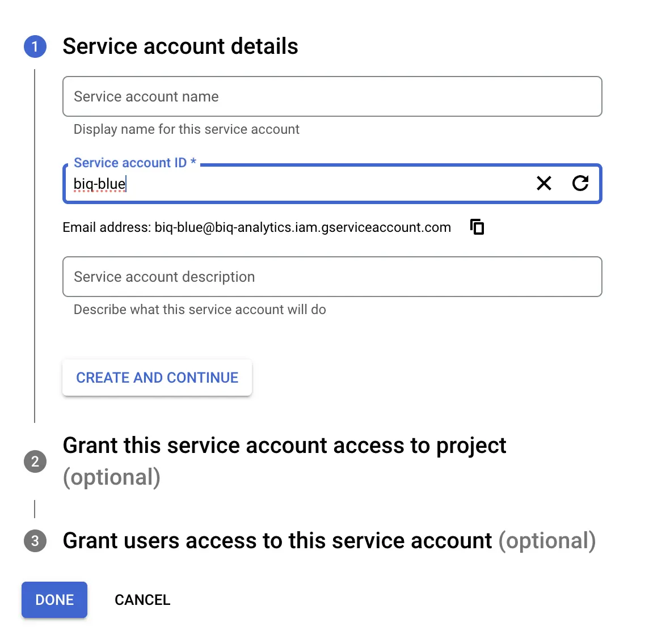Image resolution: width=649 pixels, height=644 pixels.
Task: Select the step 2 number circle
Action: tap(35, 461)
